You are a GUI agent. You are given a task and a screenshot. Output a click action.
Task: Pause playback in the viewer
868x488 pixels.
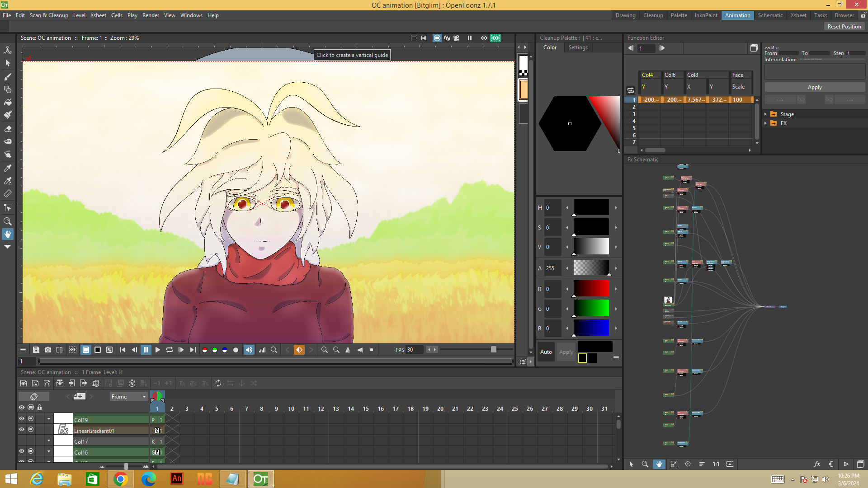point(146,350)
